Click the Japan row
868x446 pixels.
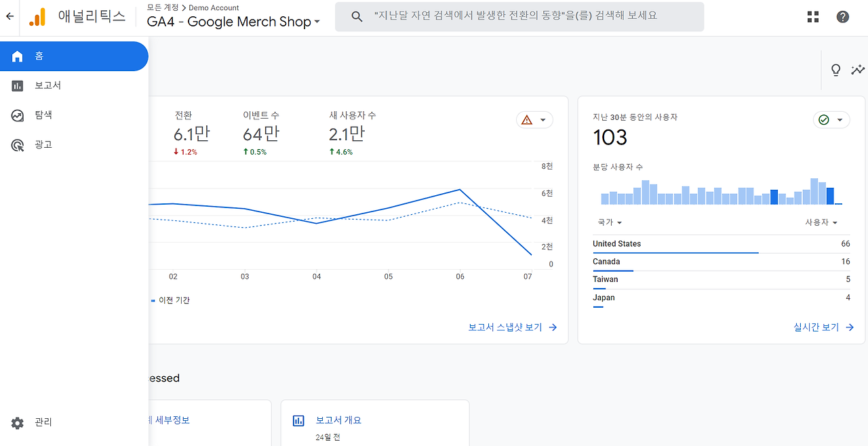(x=722, y=298)
